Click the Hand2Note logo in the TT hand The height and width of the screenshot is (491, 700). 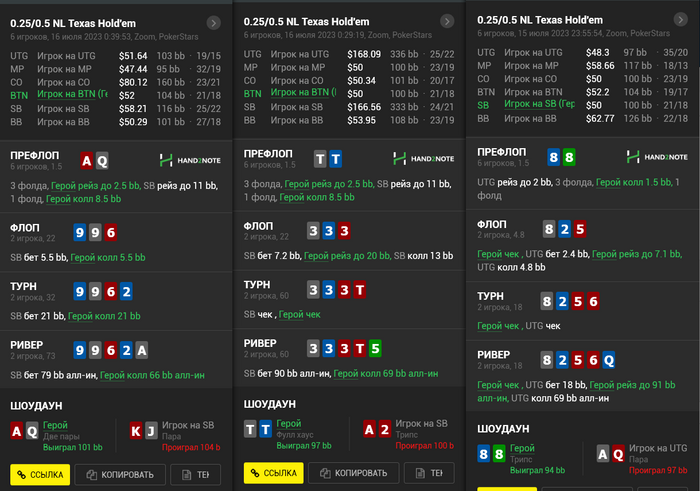424,158
